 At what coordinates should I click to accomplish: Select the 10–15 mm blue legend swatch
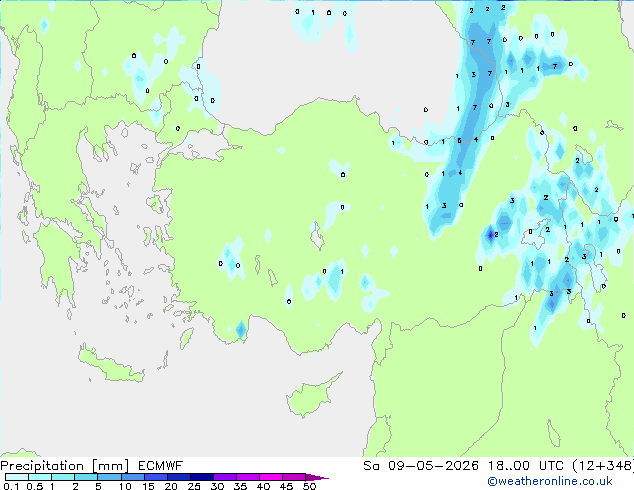(132, 477)
